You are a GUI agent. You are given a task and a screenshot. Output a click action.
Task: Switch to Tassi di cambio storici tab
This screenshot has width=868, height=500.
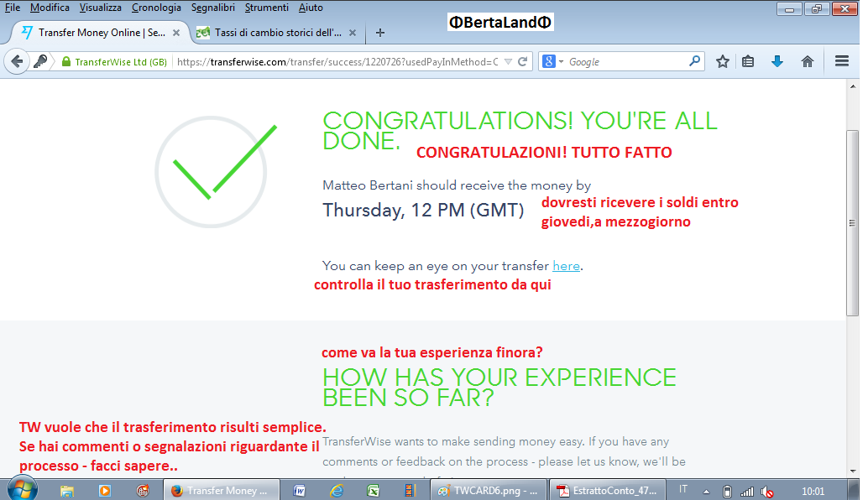[x=278, y=33]
